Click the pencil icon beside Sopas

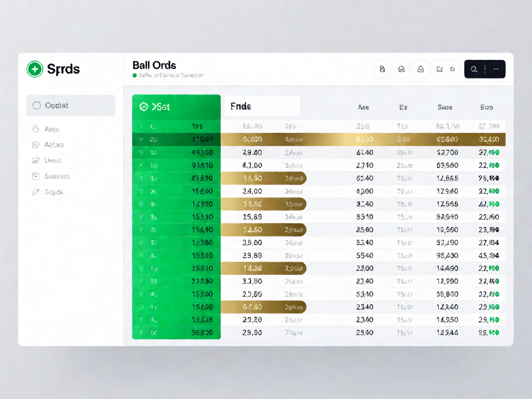tap(36, 192)
